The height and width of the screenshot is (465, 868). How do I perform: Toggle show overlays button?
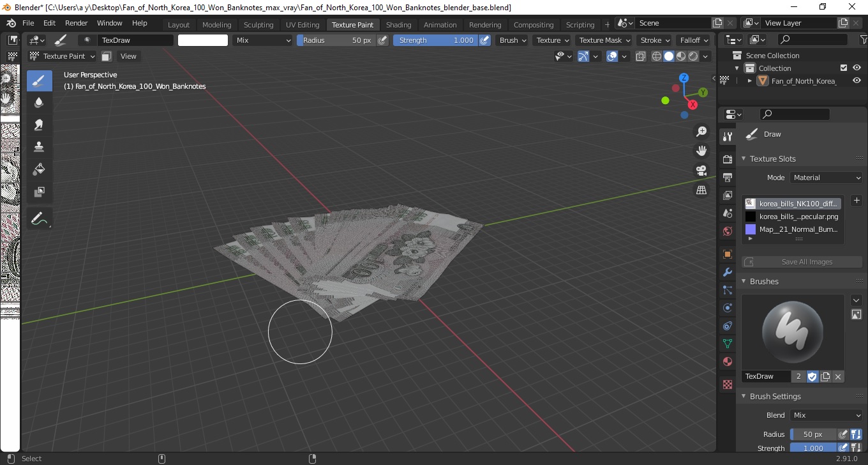[612, 56]
